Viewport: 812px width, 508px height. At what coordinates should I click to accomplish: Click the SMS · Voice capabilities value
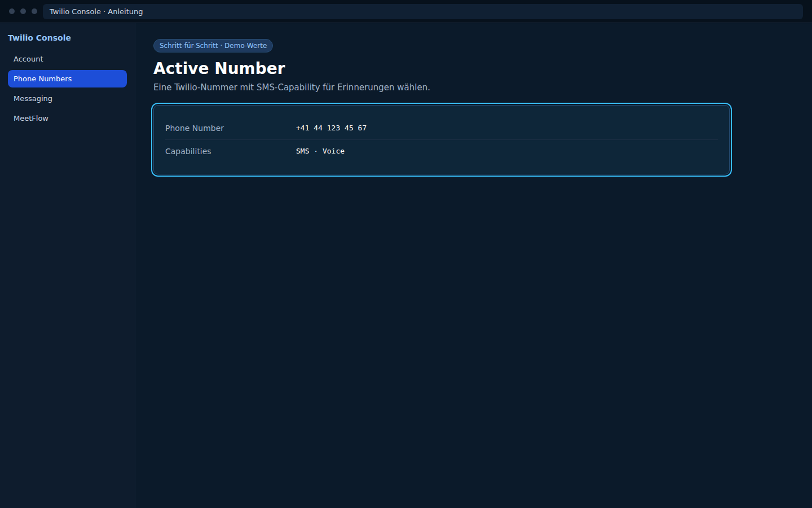coord(320,151)
